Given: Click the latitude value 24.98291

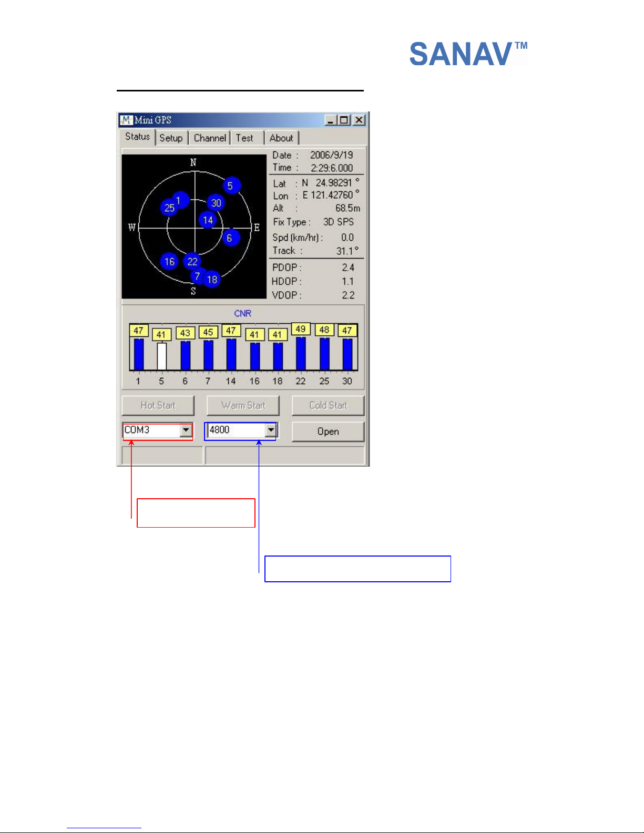Looking at the screenshot, I should [x=334, y=183].
